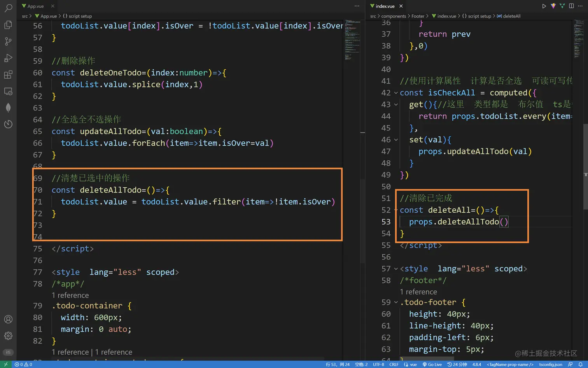Screen dimensions: 588x368
Task: Open tsconfig.json from status bar
Action: [551, 364]
